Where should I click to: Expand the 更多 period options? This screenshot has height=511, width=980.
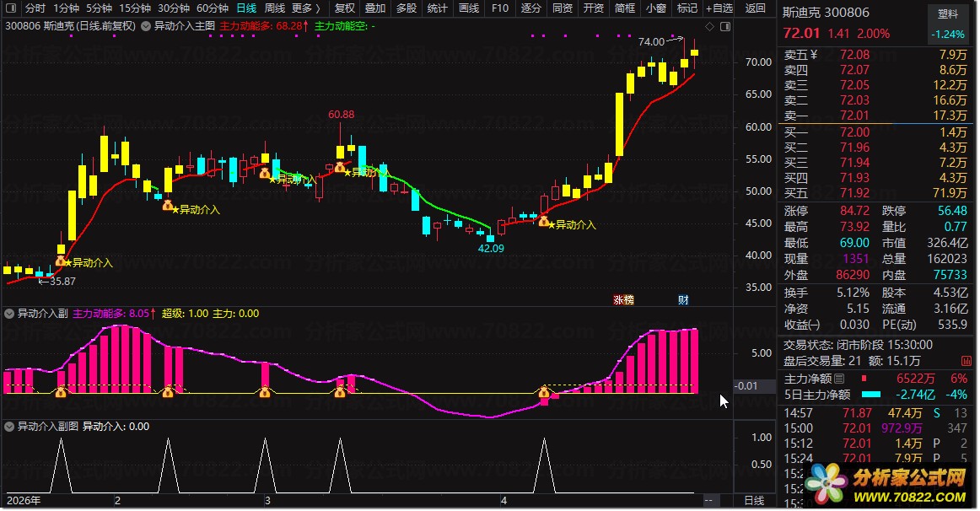coord(305,8)
